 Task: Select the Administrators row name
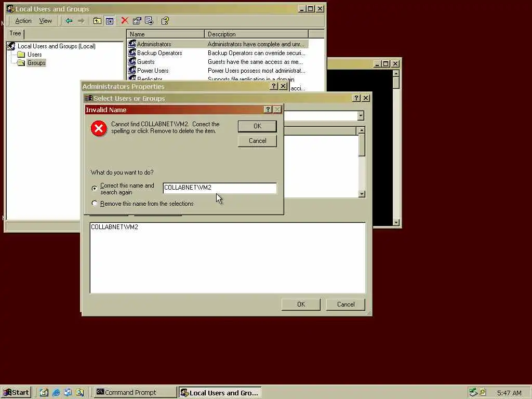coord(154,44)
